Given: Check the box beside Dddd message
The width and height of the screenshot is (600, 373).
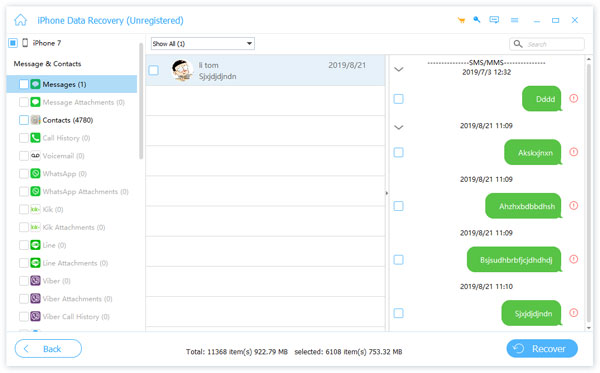Looking at the screenshot, I should [x=398, y=99].
